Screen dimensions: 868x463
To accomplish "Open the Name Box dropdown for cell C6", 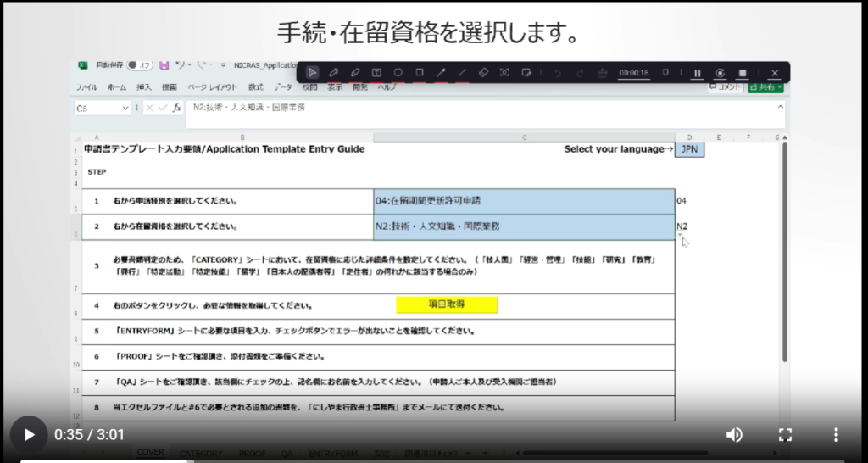I will tap(125, 109).
